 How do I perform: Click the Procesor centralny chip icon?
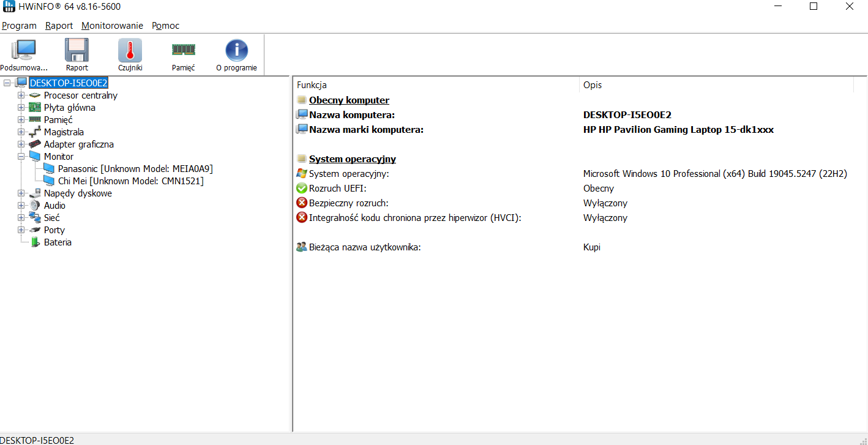coord(35,95)
